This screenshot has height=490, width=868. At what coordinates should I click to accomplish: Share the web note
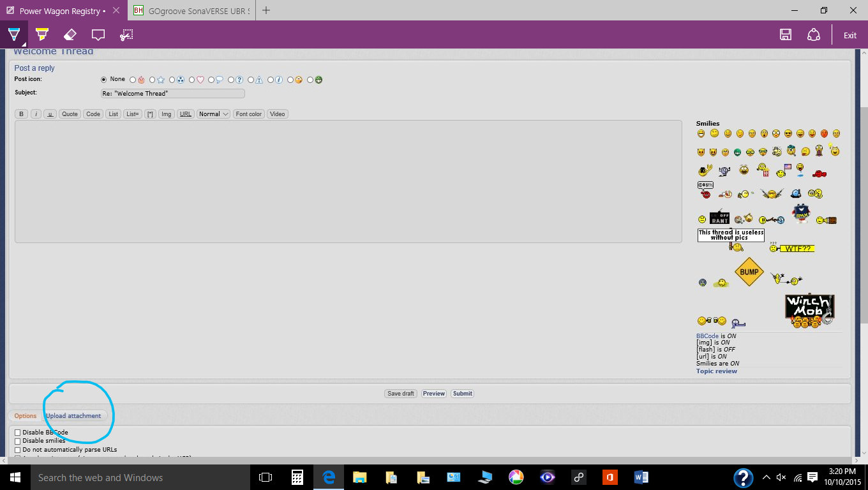click(813, 35)
